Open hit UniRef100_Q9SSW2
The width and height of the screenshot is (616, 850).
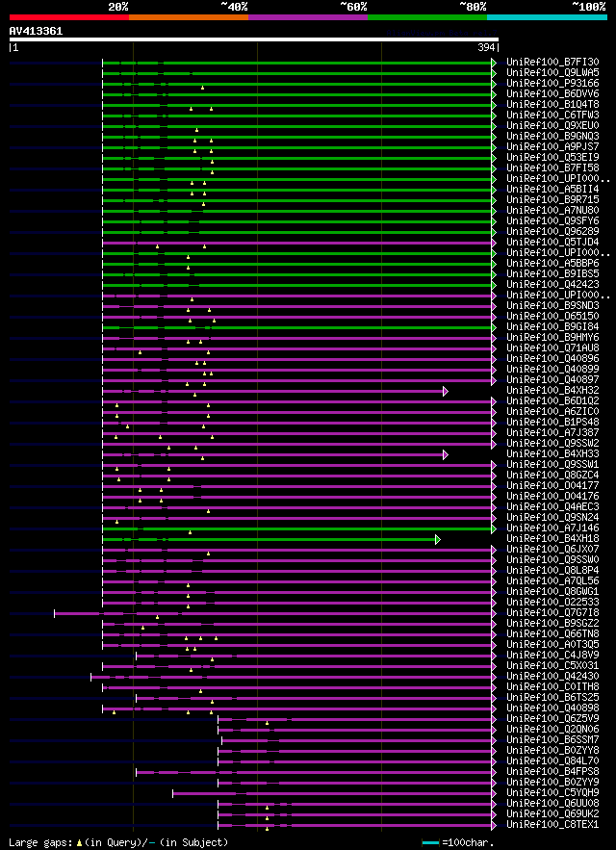click(552, 443)
